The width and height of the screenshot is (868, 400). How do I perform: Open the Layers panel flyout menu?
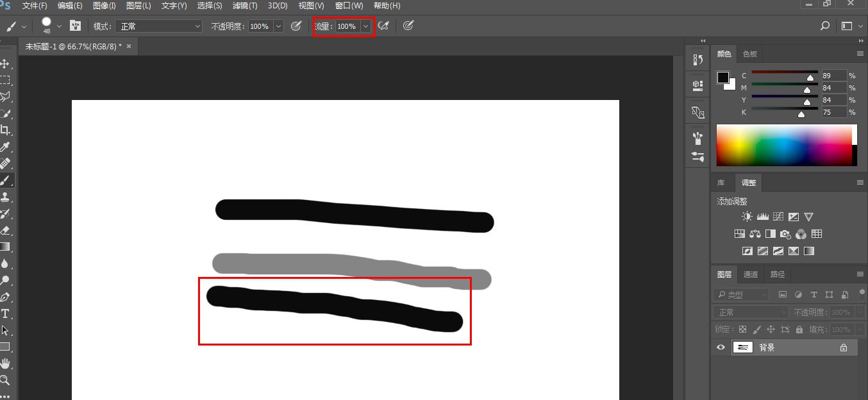(x=860, y=274)
